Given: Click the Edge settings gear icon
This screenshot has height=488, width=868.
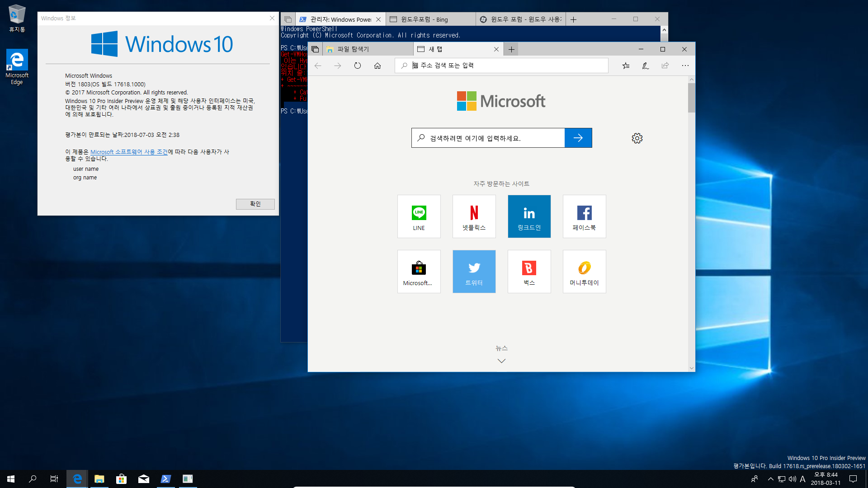Looking at the screenshot, I should [x=637, y=138].
